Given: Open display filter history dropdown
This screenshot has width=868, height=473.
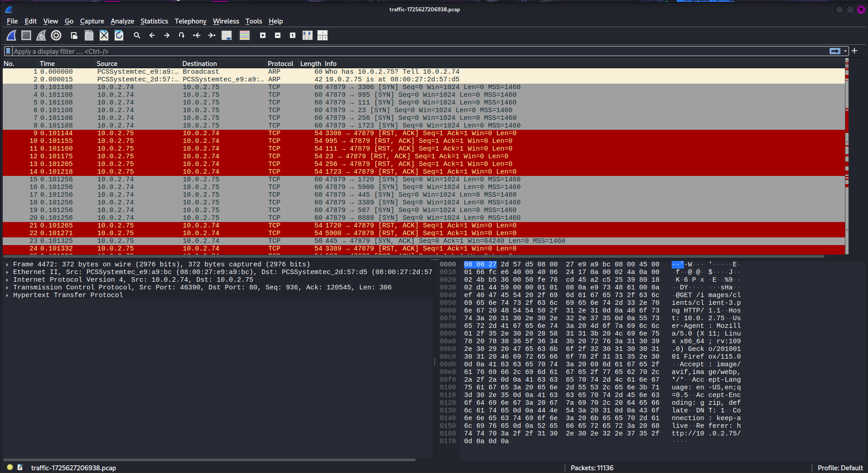Looking at the screenshot, I should click(845, 51).
